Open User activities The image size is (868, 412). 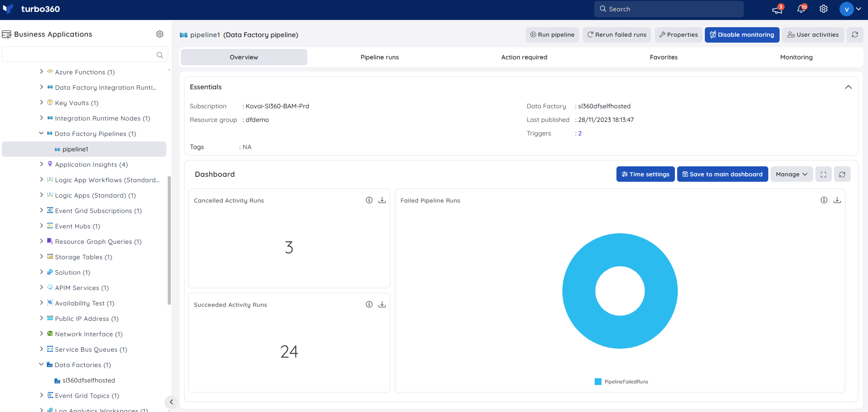point(813,34)
